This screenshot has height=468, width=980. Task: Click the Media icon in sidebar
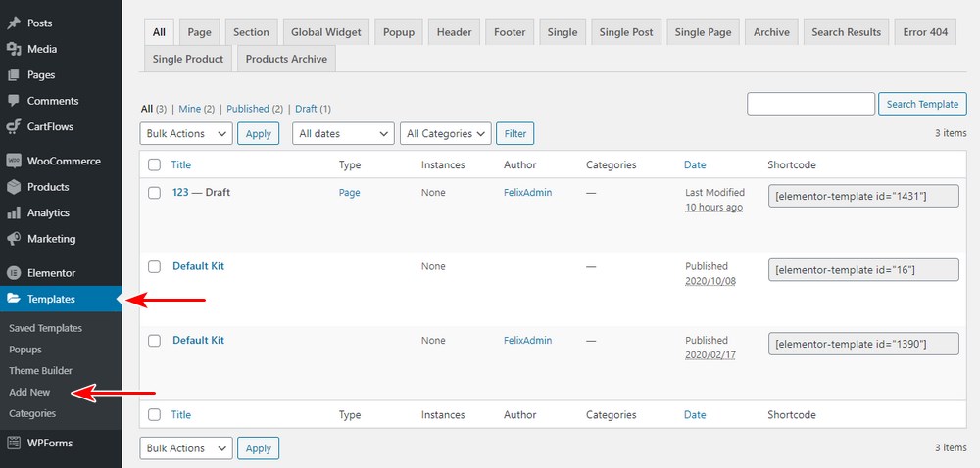(x=14, y=49)
